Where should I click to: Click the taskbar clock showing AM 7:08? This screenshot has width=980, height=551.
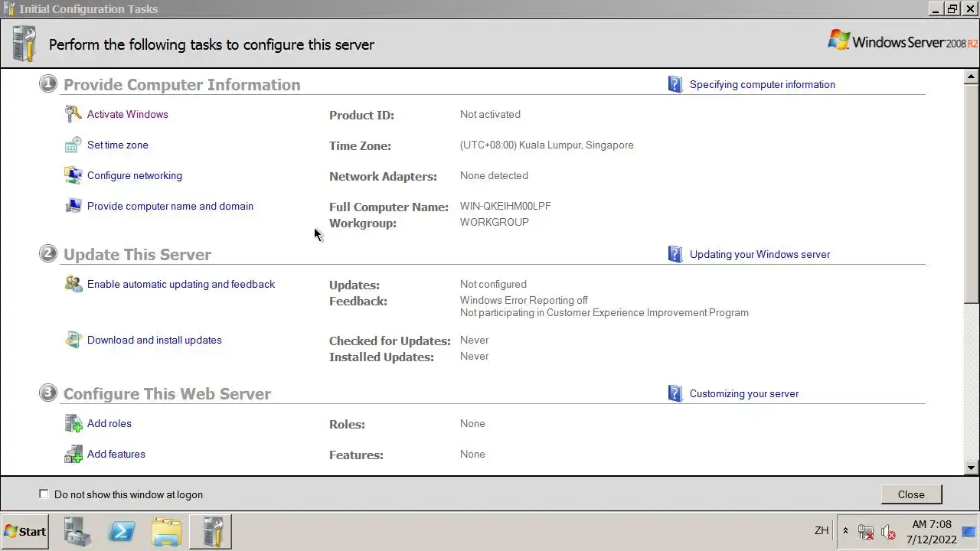[x=931, y=524]
